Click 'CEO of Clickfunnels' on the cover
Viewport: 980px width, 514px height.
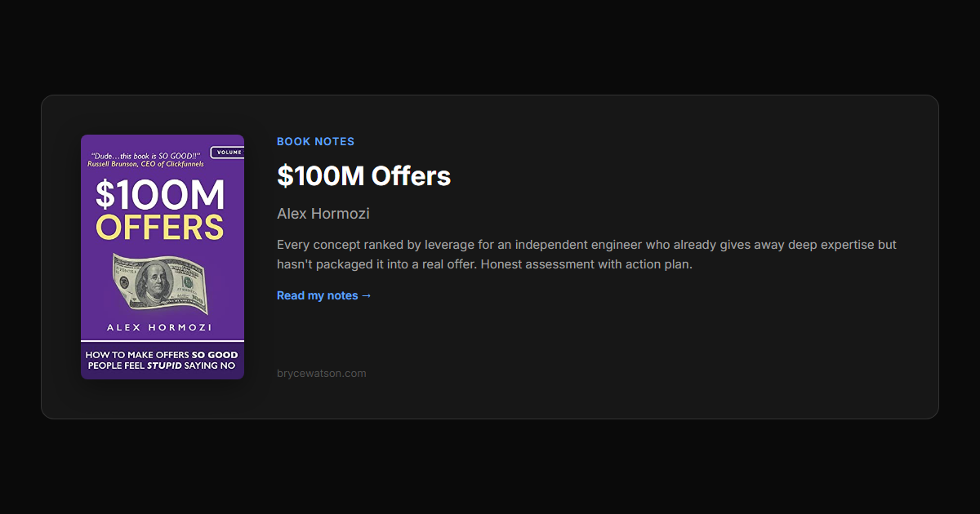click(x=174, y=163)
